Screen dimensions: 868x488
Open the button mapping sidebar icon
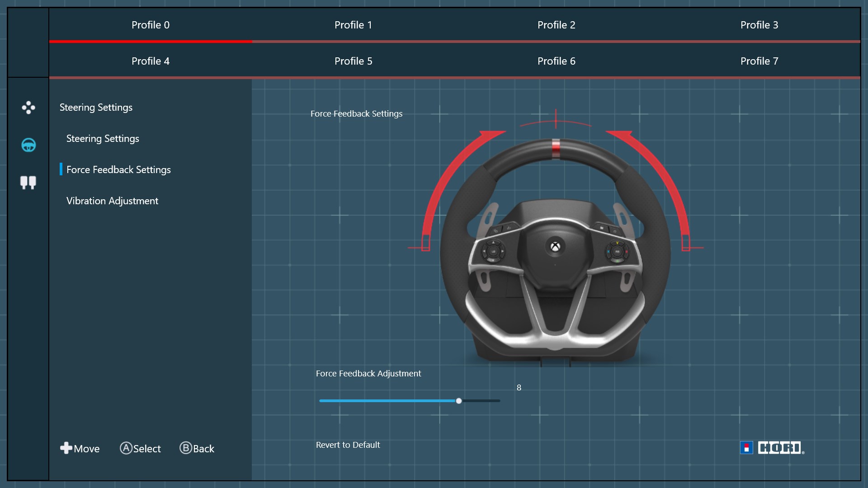click(28, 108)
